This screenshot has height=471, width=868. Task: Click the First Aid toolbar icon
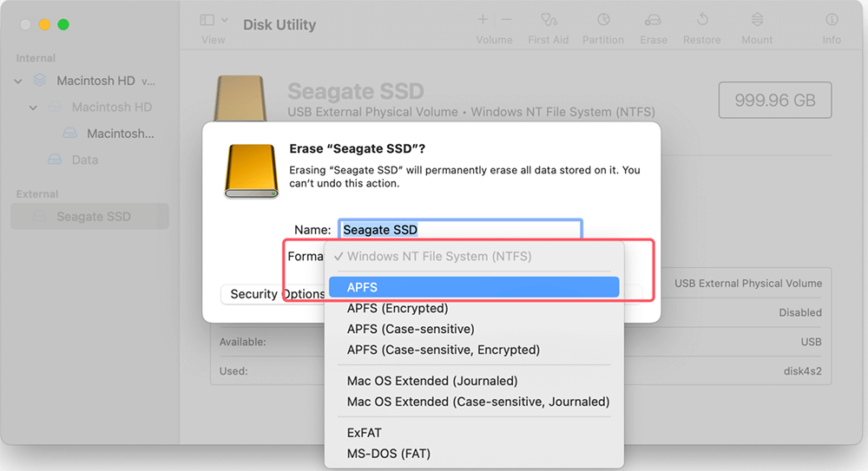tap(548, 20)
